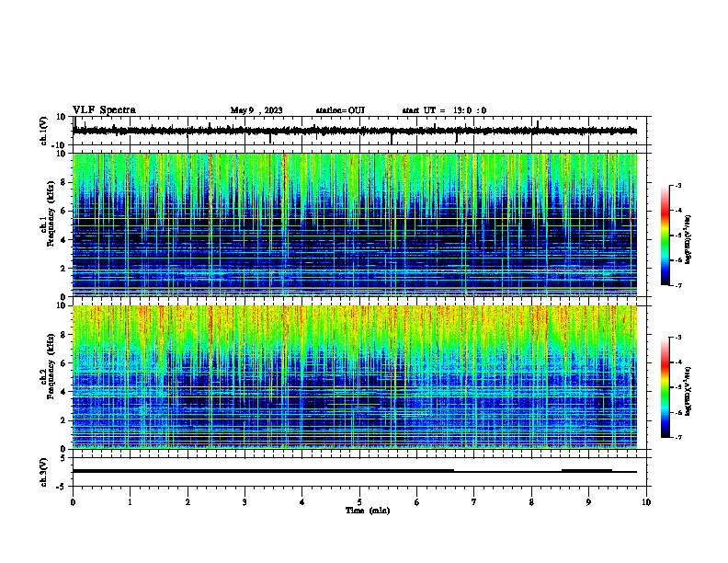Click the "6" kHz tick on ch.2 axis
The width and height of the screenshot is (728, 563).
click(x=63, y=363)
